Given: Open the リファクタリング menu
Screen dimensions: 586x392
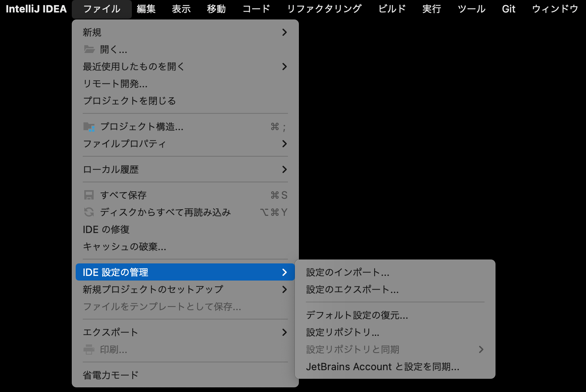Looking at the screenshot, I should click(x=325, y=9).
